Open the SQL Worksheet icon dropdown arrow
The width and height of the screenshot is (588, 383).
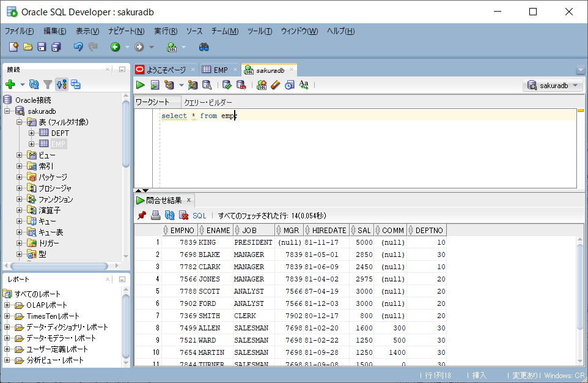click(183, 47)
